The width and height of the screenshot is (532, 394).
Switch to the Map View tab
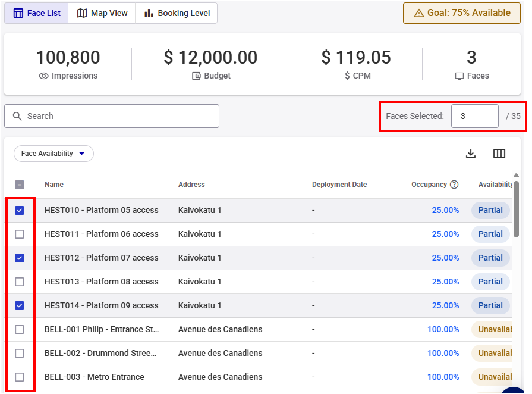click(x=102, y=13)
